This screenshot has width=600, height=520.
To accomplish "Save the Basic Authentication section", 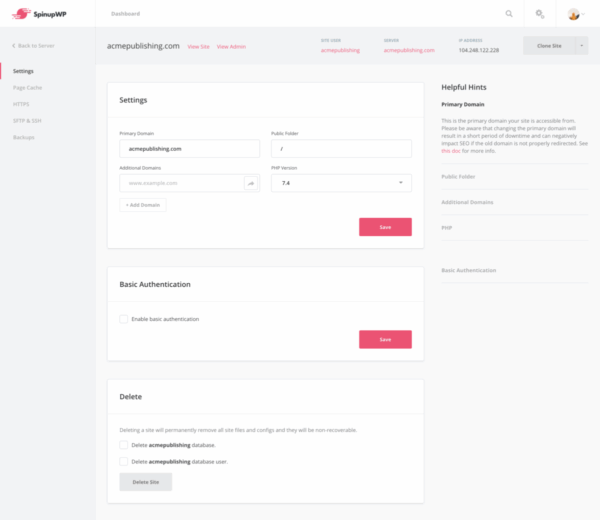I will 385,339.
